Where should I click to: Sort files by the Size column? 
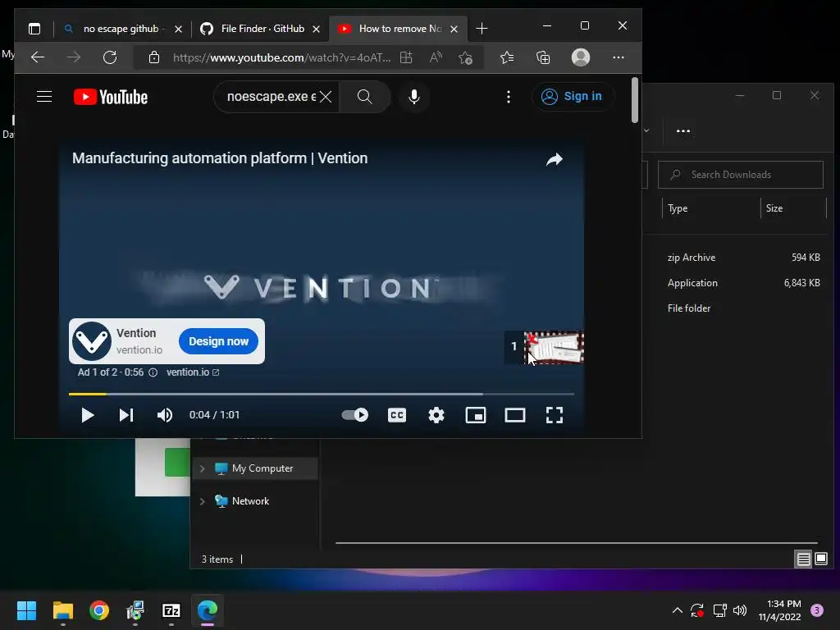pyautogui.click(x=793, y=208)
